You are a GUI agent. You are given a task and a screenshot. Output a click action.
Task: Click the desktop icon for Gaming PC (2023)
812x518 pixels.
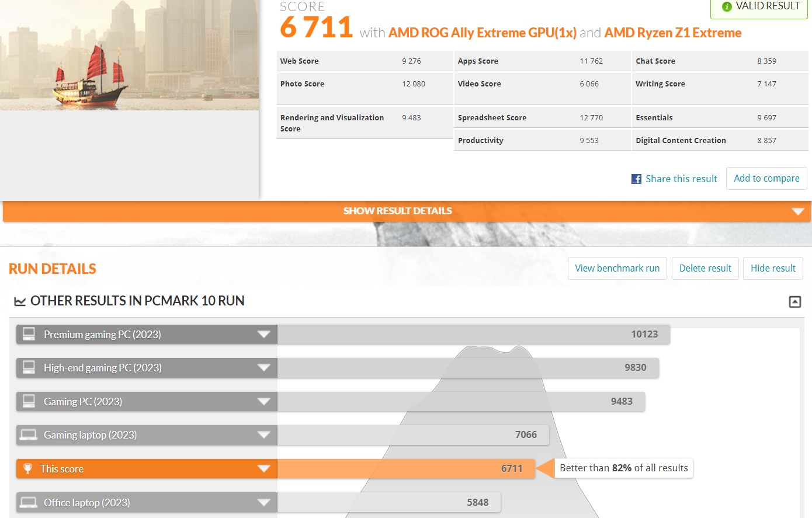point(29,401)
